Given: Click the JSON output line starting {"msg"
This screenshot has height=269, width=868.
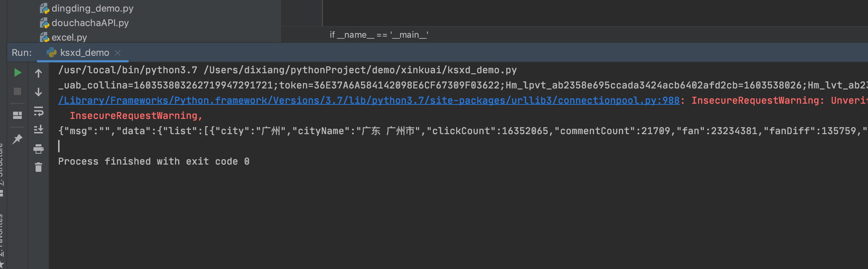Looking at the screenshot, I should click(463, 131).
